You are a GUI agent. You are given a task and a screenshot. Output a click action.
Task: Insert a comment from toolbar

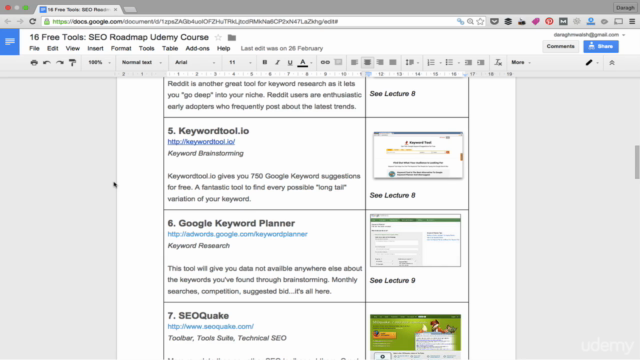[x=338, y=62]
